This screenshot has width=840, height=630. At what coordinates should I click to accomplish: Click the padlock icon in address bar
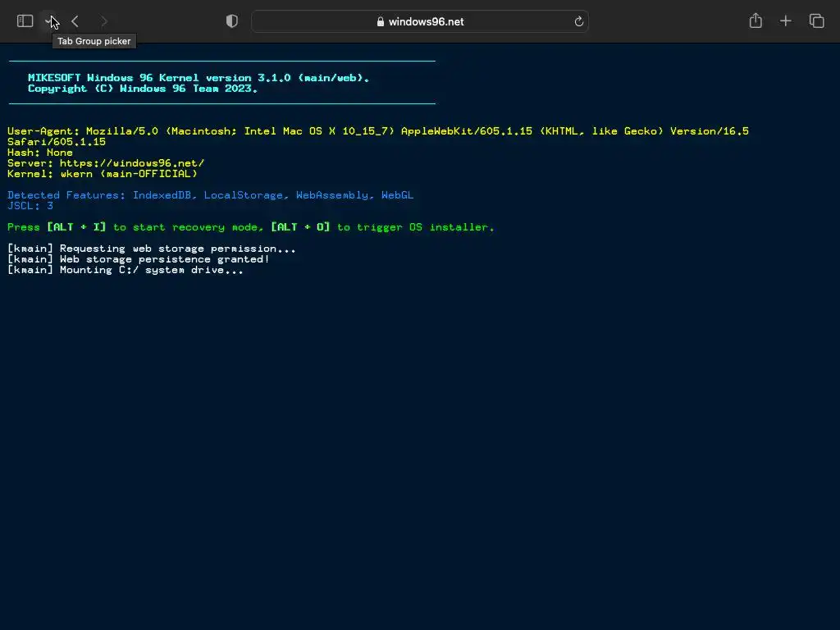click(381, 21)
